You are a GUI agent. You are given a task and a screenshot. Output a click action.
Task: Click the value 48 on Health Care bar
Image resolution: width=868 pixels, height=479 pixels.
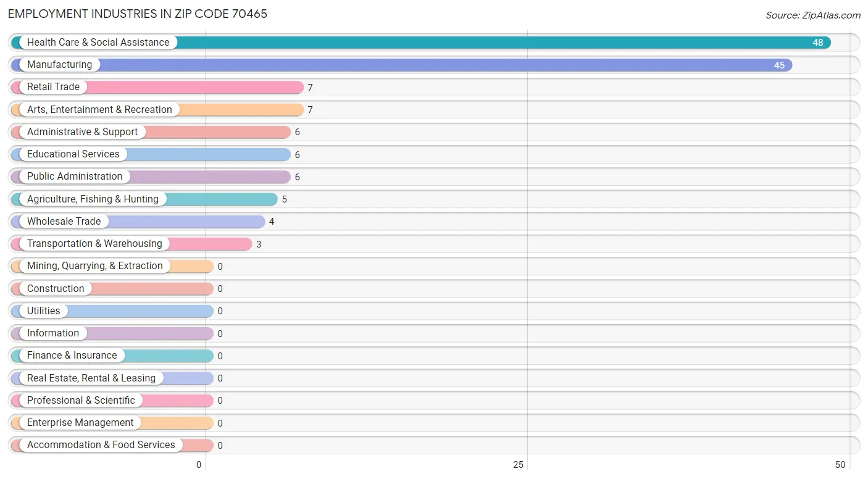click(818, 43)
